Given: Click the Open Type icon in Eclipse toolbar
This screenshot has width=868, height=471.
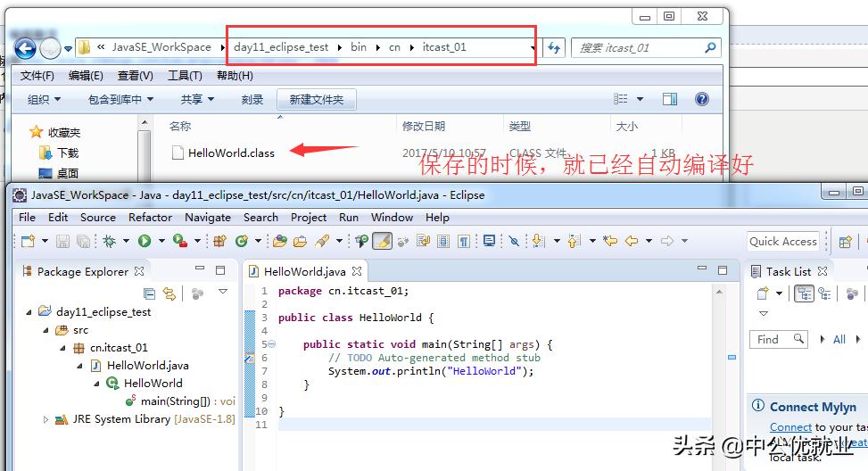Looking at the screenshot, I should 280,241.
